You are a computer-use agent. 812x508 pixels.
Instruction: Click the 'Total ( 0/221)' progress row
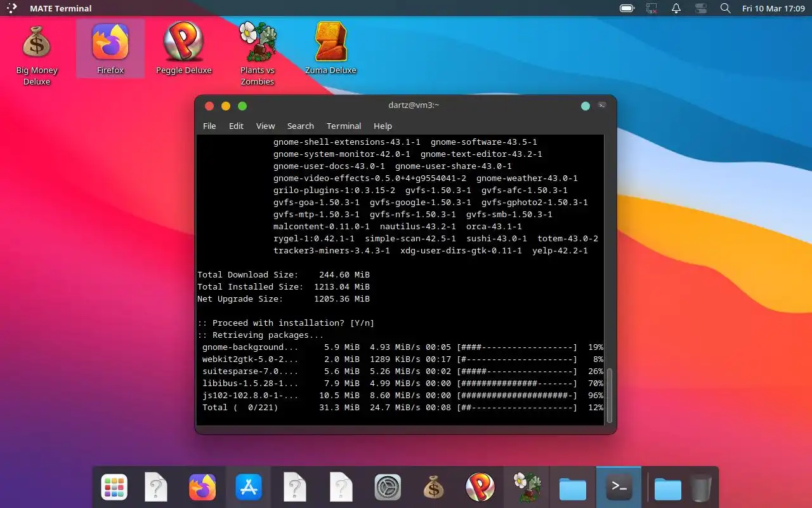click(402, 408)
